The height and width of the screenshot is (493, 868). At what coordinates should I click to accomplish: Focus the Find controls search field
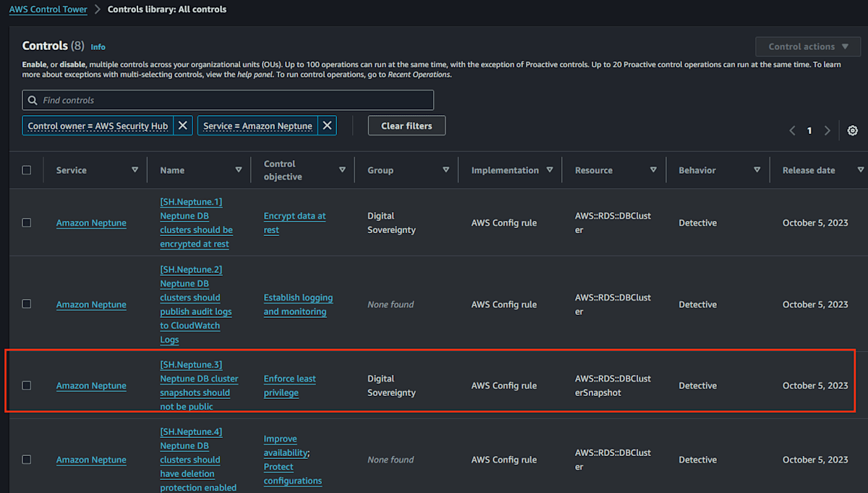point(228,100)
